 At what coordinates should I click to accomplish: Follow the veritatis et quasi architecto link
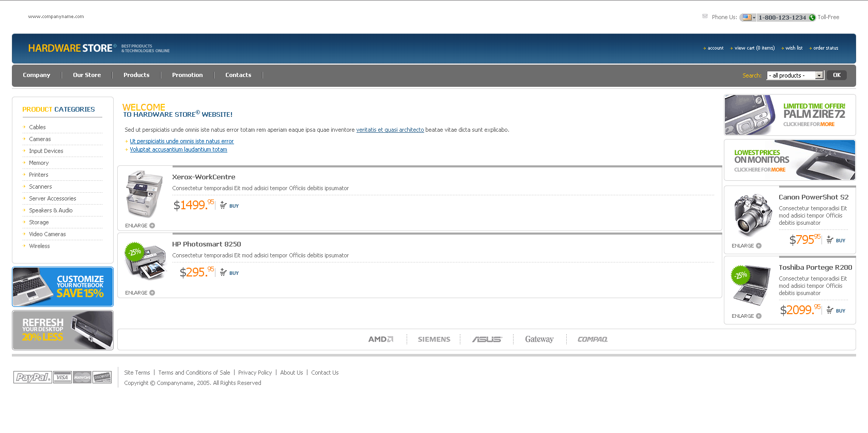coord(390,130)
